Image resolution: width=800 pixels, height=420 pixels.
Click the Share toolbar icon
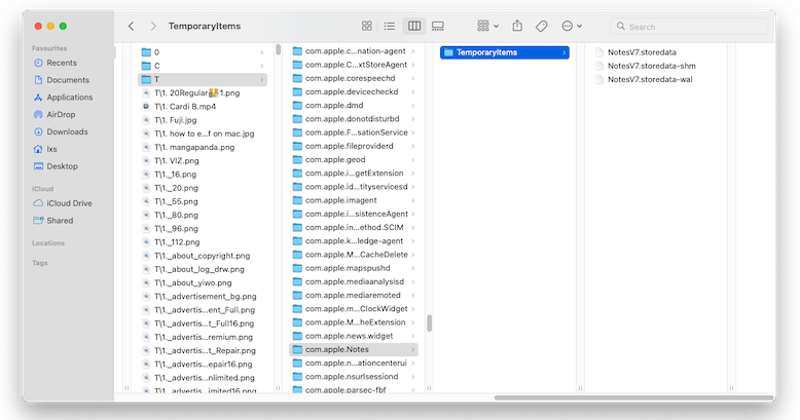click(518, 26)
